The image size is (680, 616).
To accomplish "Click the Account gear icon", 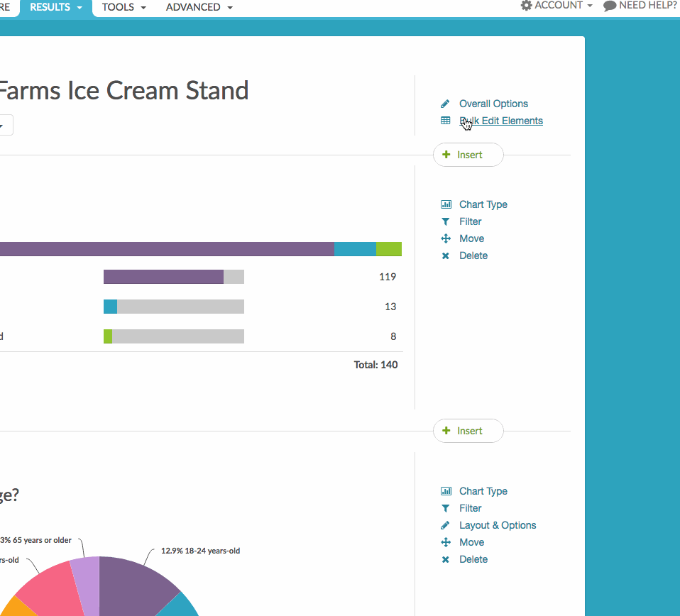I will pos(526,5).
